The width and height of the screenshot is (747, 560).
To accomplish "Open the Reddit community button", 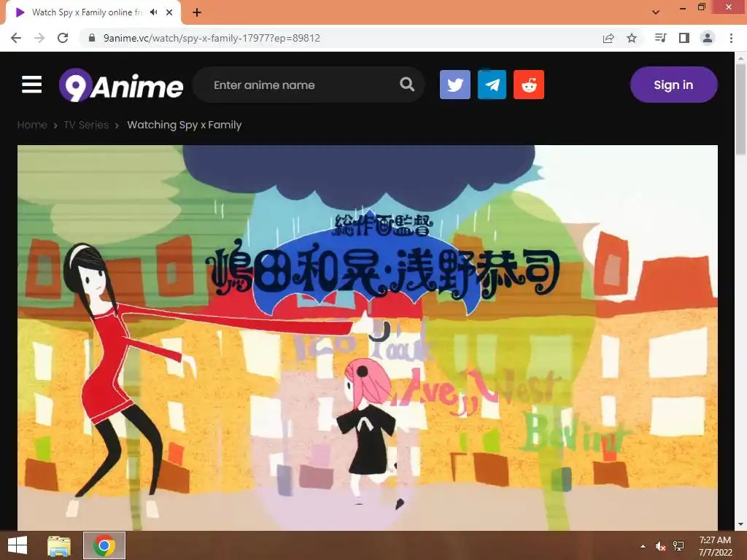I will click(529, 85).
